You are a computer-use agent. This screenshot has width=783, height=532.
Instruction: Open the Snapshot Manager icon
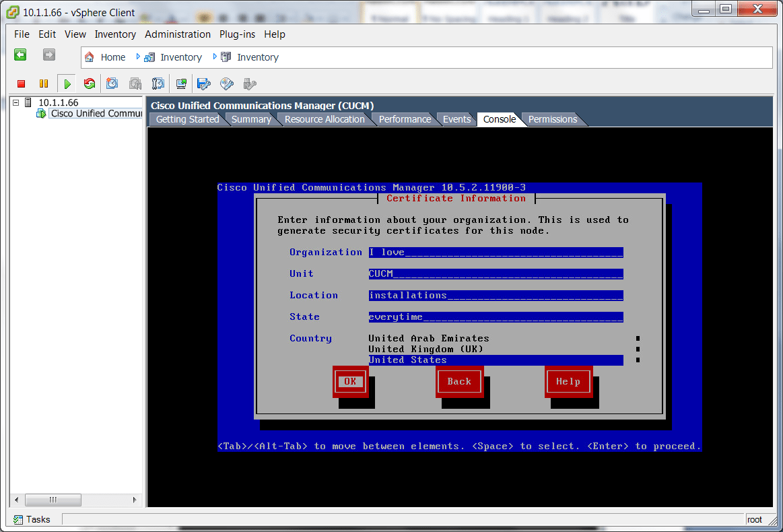[158, 84]
